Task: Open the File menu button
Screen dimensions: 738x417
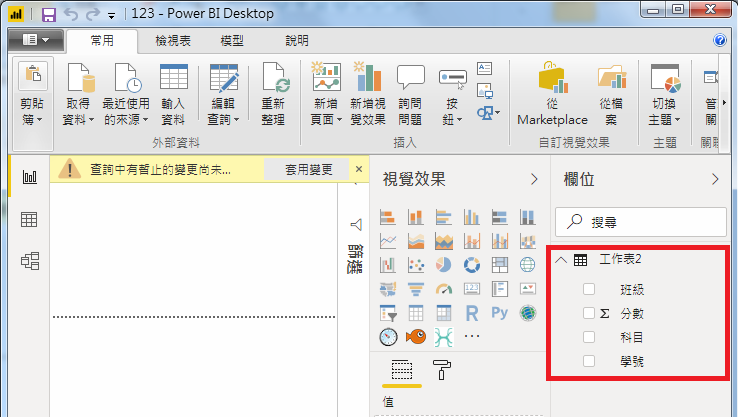Action: tap(36, 40)
